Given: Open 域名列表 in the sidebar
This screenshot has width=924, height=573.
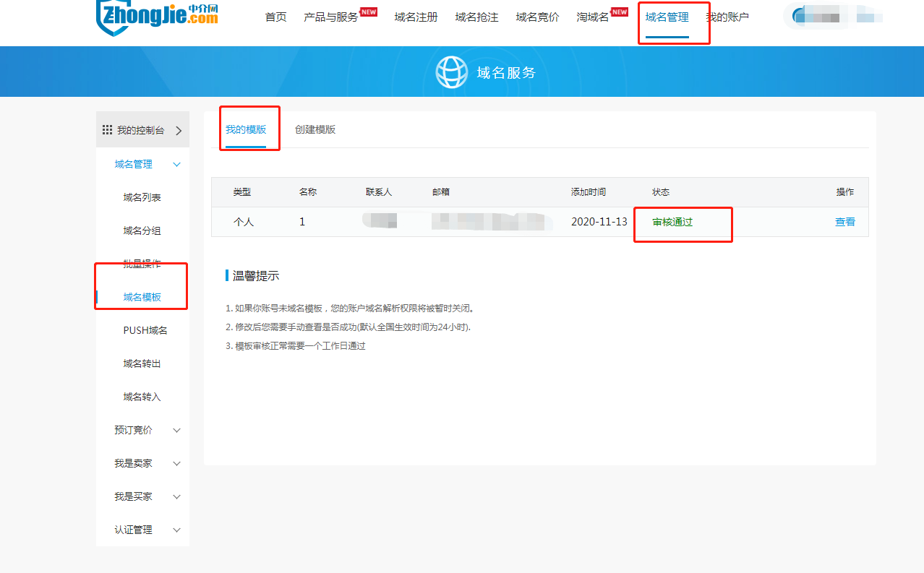Looking at the screenshot, I should click(142, 198).
